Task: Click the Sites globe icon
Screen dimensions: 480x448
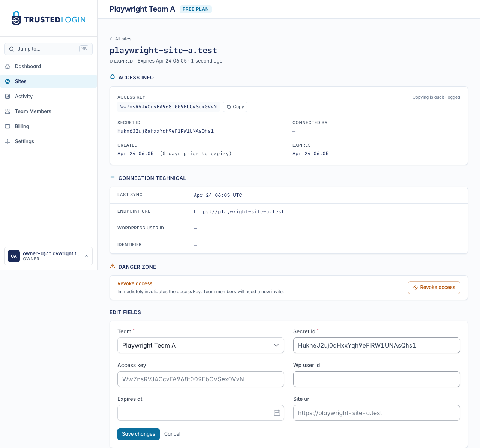Action: (x=7, y=81)
